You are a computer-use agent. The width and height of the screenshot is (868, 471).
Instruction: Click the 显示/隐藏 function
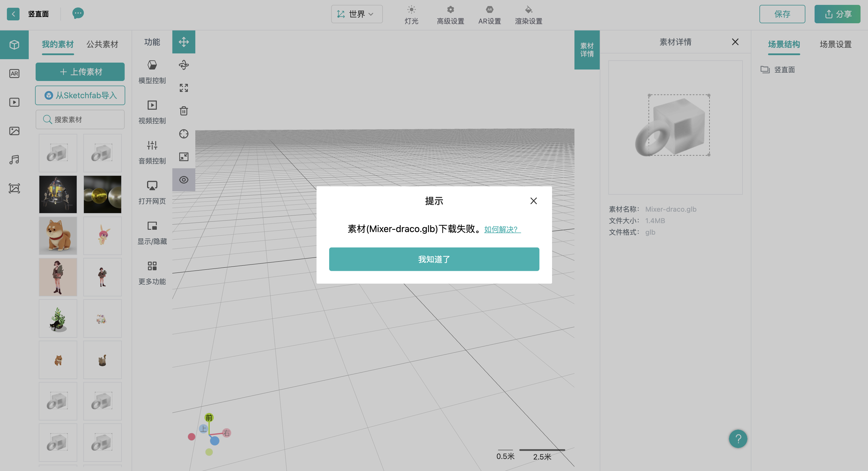click(152, 232)
